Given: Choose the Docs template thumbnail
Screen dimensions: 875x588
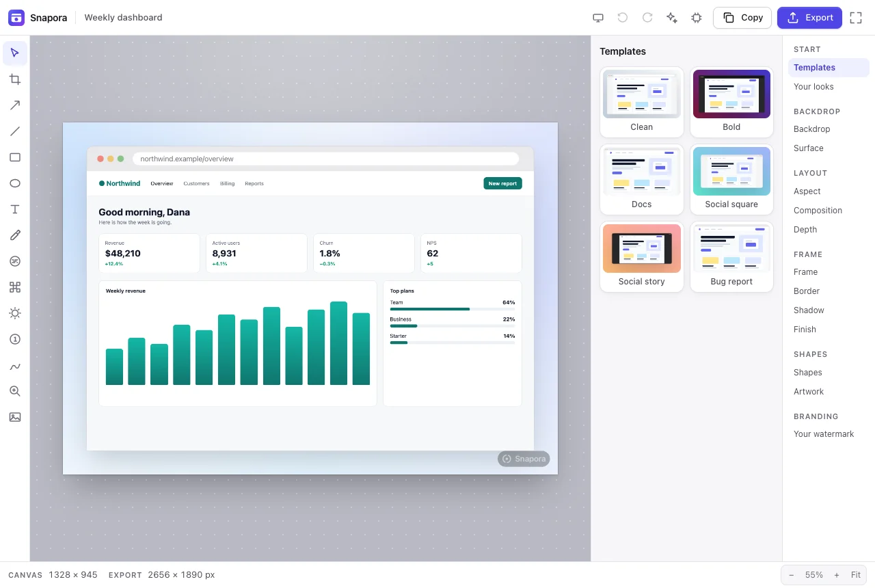Looking at the screenshot, I should (642, 179).
